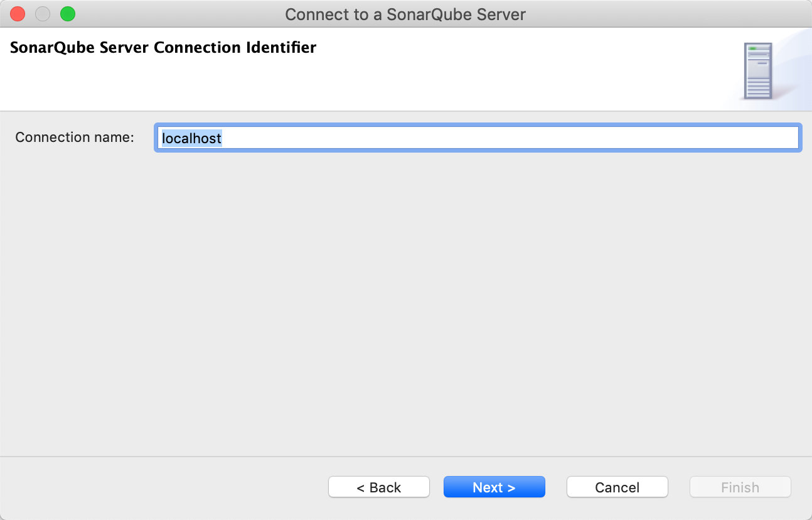Viewport: 812px width, 520px height.
Task: Click the green zoom traffic light button
Action: click(x=67, y=14)
